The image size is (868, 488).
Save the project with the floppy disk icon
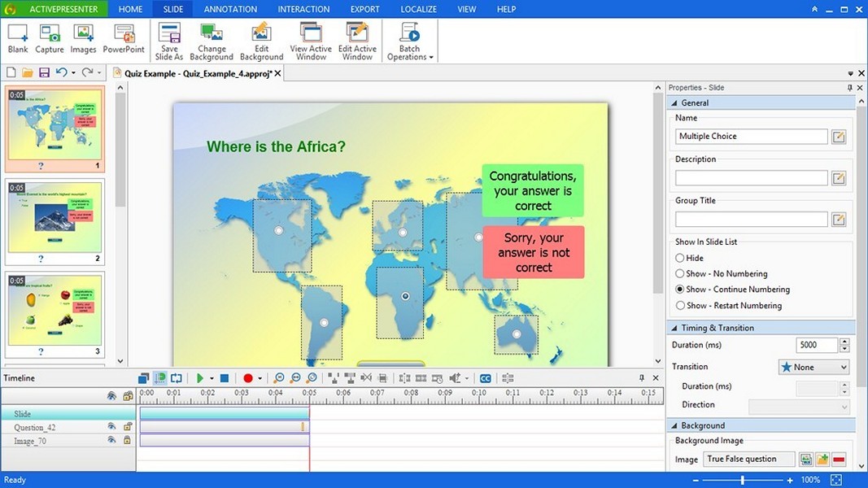(x=44, y=72)
